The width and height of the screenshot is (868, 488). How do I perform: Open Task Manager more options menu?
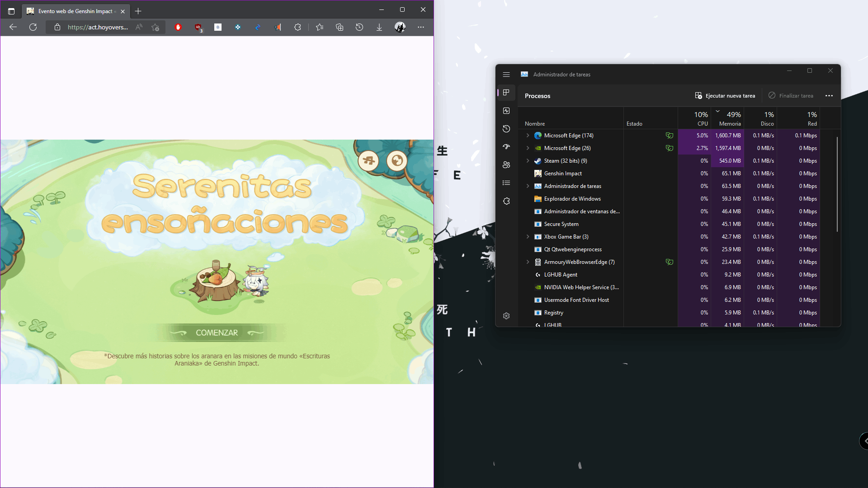(829, 96)
